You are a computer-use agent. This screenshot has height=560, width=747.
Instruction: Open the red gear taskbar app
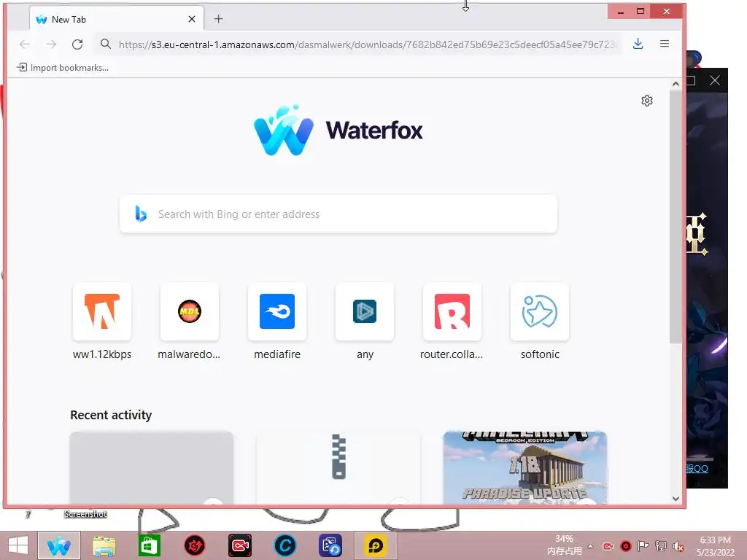tap(194, 545)
